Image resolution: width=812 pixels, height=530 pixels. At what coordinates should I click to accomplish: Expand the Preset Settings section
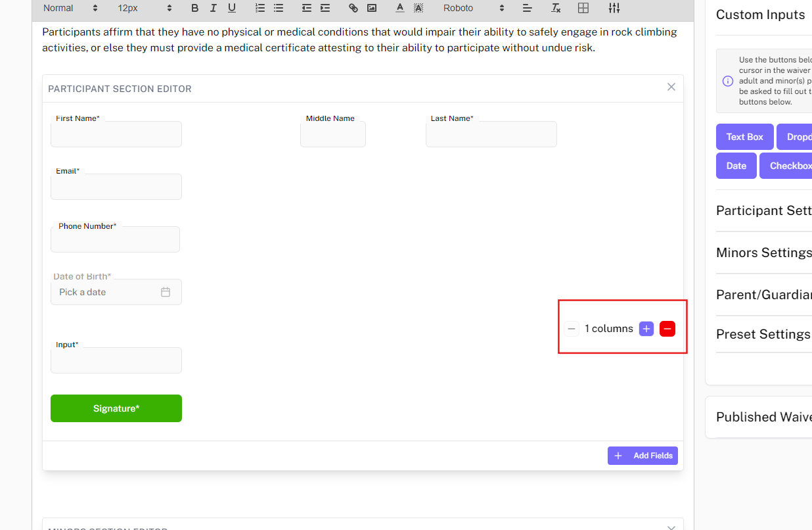tap(763, 334)
